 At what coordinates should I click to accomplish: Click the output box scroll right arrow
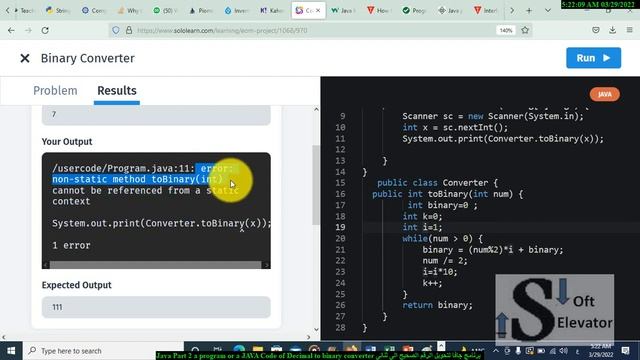[x=266, y=265]
